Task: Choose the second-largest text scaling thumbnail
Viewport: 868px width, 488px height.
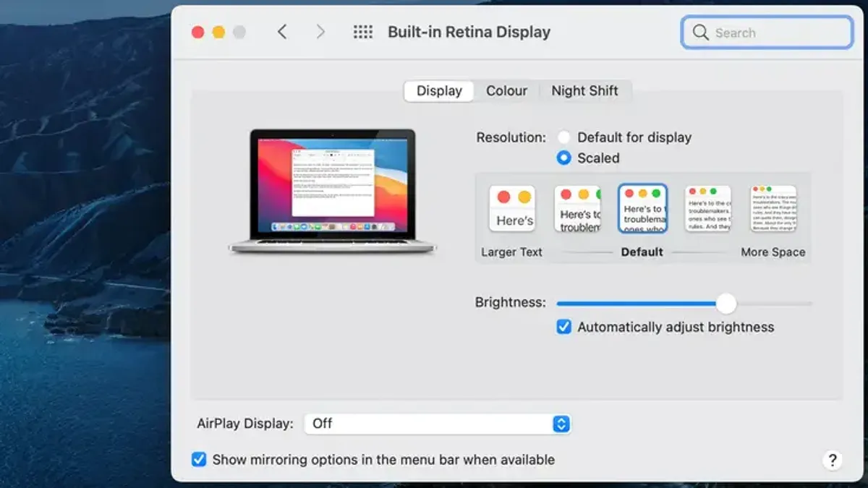Action: point(577,209)
